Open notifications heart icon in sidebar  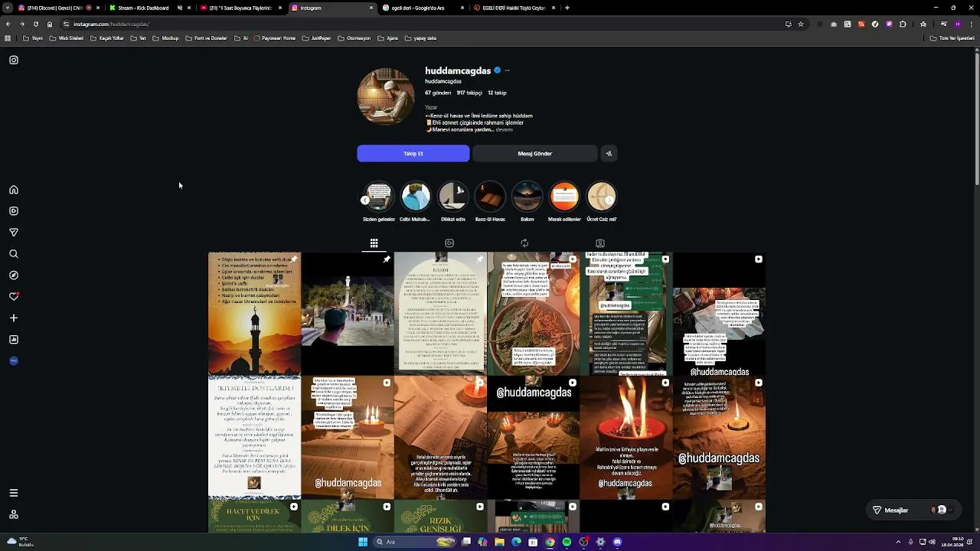pos(14,296)
